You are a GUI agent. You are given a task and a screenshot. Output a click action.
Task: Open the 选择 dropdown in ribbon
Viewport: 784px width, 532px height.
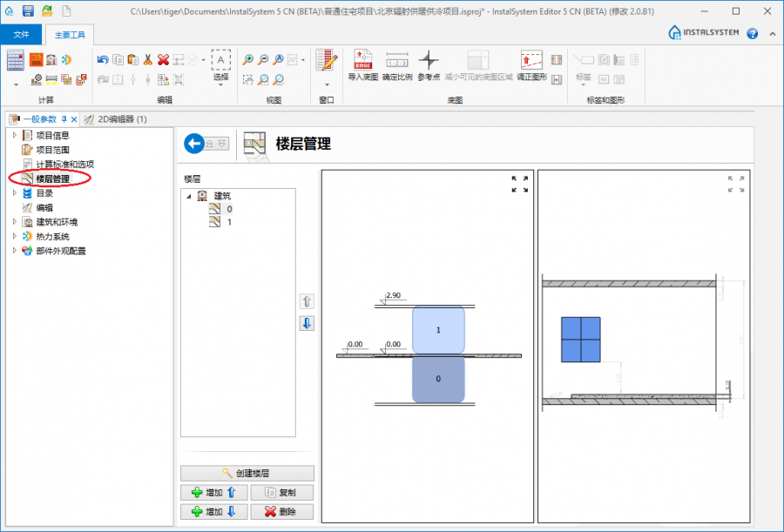221,77
